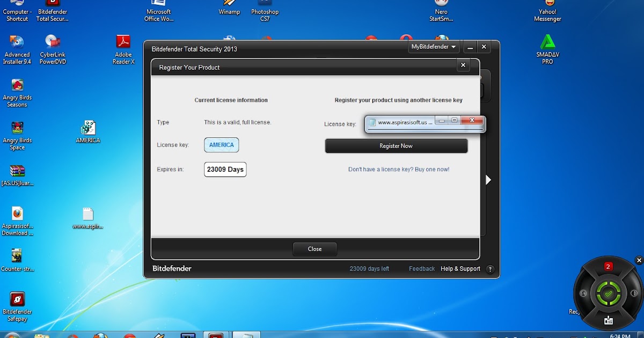
Task: Click the help question mark icon
Action: click(x=489, y=269)
